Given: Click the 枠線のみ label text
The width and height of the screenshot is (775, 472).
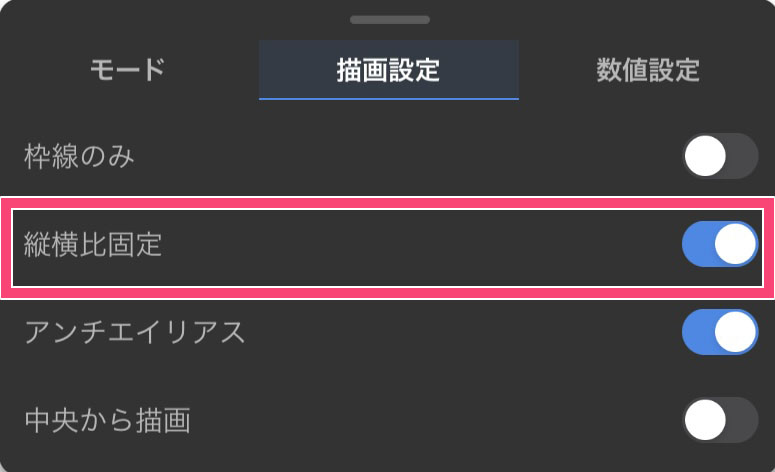Looking at the screenshot, I should 79,157.
